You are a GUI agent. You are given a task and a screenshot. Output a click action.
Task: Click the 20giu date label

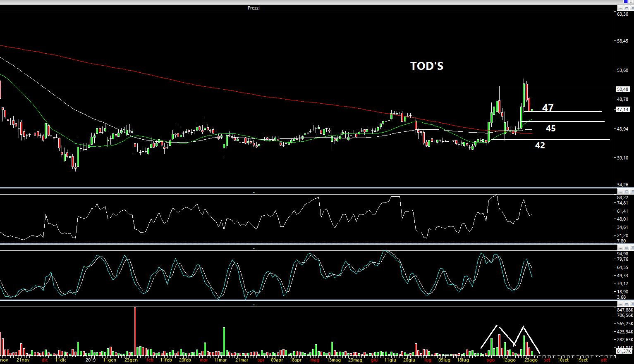point(410,360)
